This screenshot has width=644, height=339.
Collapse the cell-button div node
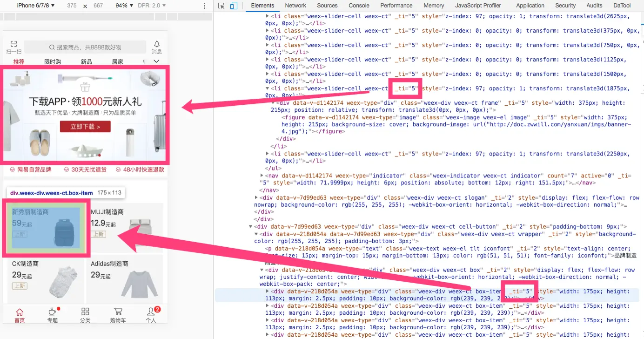(x=251, y=227)
